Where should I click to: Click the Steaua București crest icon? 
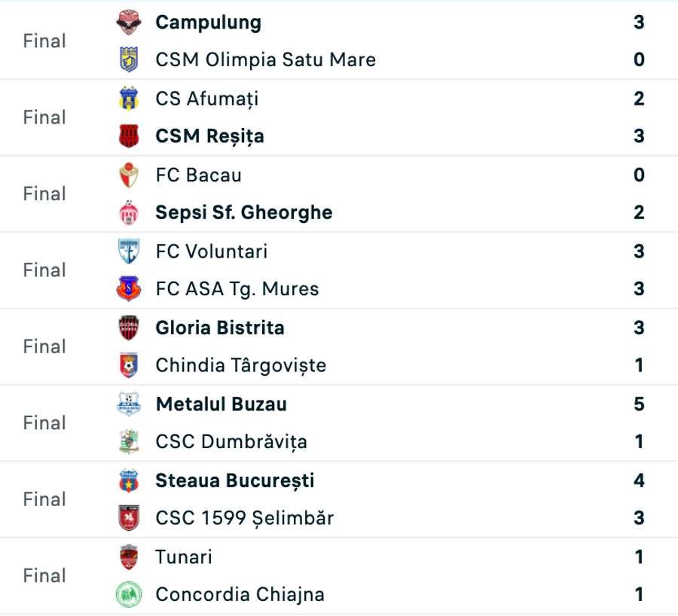click(x=129, y=480)
